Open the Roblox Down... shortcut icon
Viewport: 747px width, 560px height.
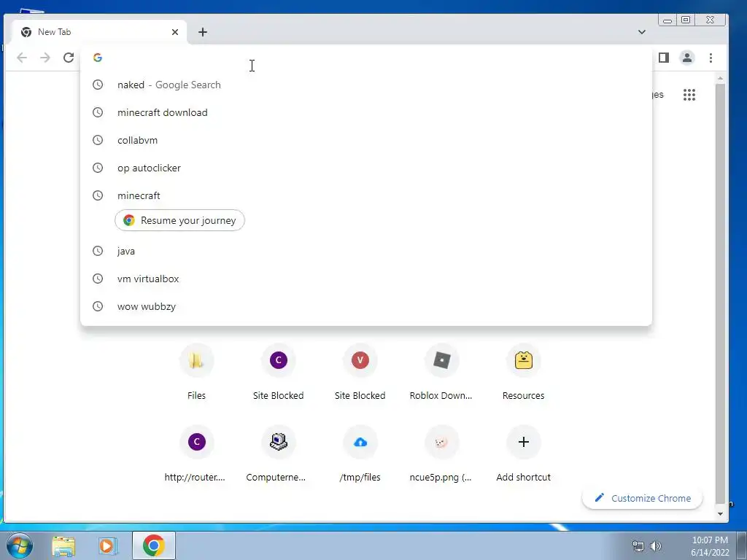click(441, 360)
